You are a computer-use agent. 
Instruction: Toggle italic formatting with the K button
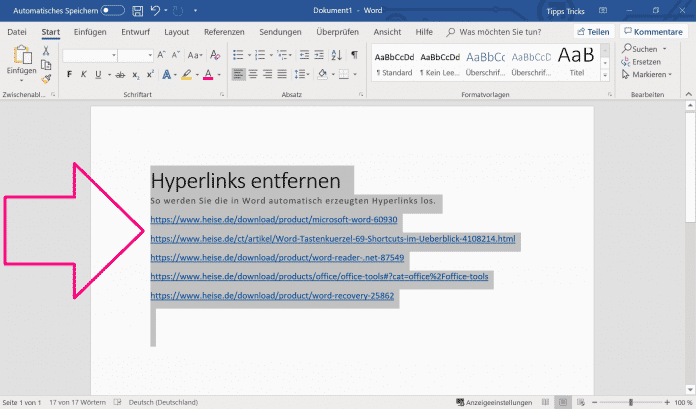(x=82, y=74)
